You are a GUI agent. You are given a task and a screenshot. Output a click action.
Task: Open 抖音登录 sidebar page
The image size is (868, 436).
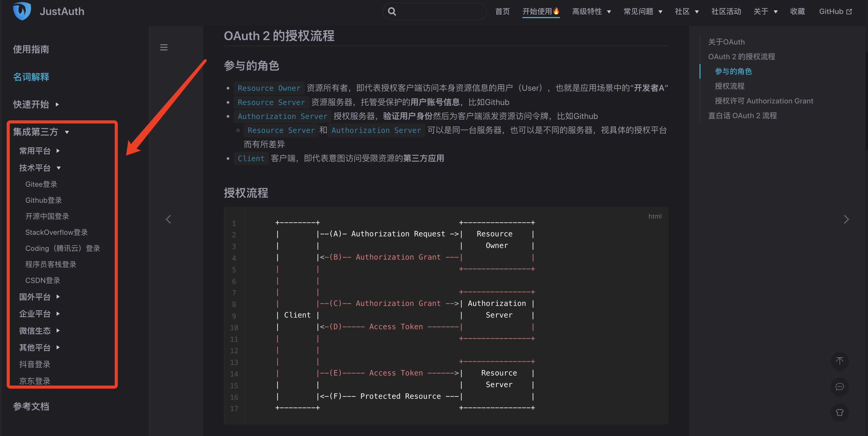35,364
